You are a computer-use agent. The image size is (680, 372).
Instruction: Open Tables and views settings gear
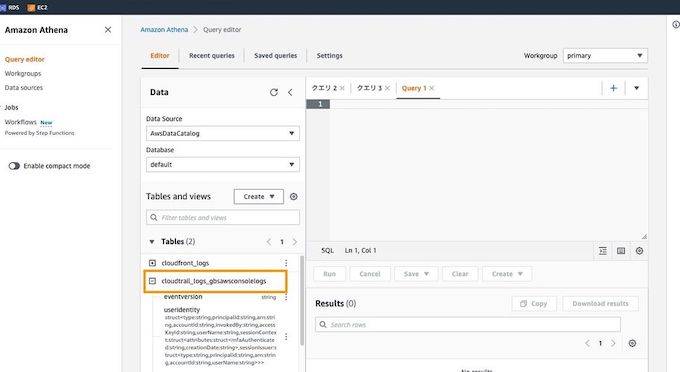(294, 196)
